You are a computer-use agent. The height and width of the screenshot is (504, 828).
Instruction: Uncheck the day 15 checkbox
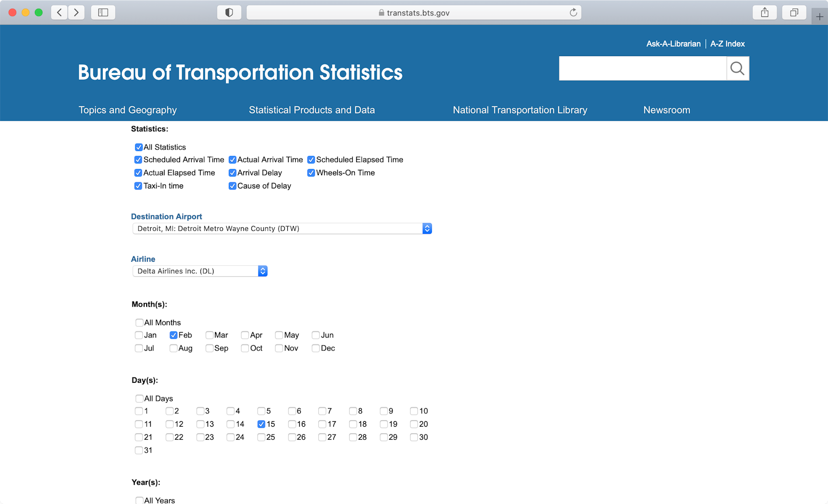261,424
